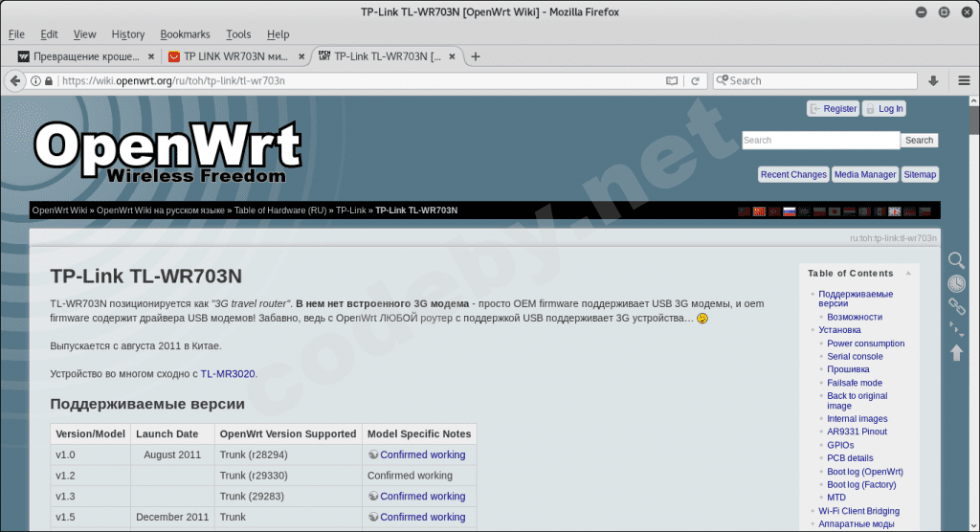The image size is (980, 532).
Task: Open the Bookmarks menu
Action: click(185, 34)
